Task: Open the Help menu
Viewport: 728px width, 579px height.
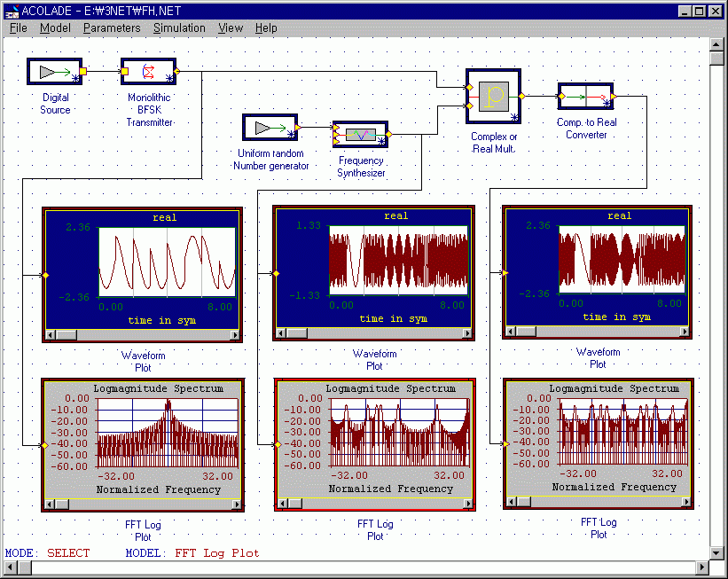Action: click(x=266, y=28)
